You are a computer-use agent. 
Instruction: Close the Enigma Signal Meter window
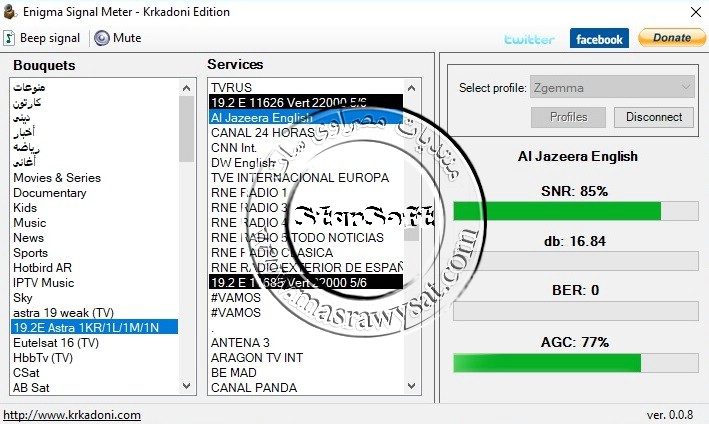pyautogui.click(x=696, y=12)
